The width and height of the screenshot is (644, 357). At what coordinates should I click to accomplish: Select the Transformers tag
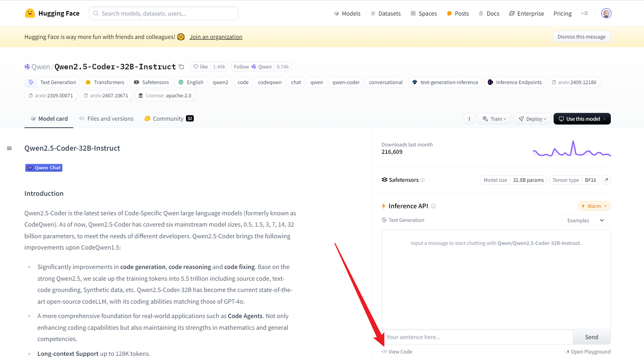coord(105,82)
